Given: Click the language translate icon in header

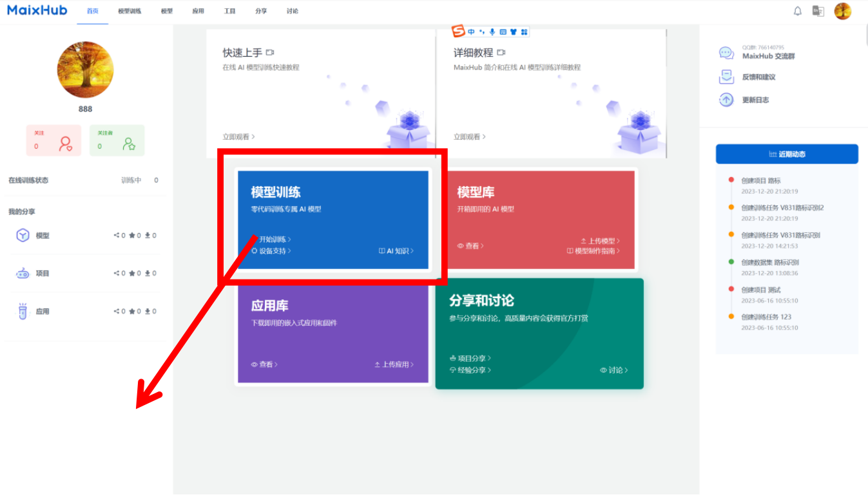Looking at the screenshot, I should pyautogui.click(x=818, y=11).
